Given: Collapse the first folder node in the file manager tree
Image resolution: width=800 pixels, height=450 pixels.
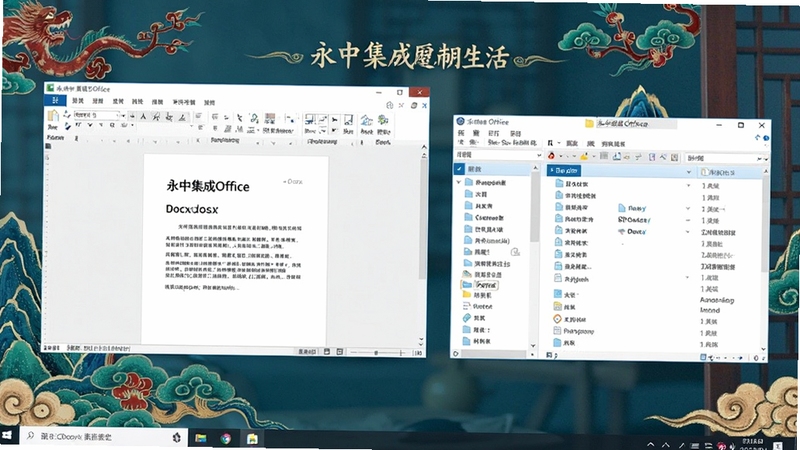Looking at the screenshot, I should click(459, 182).
